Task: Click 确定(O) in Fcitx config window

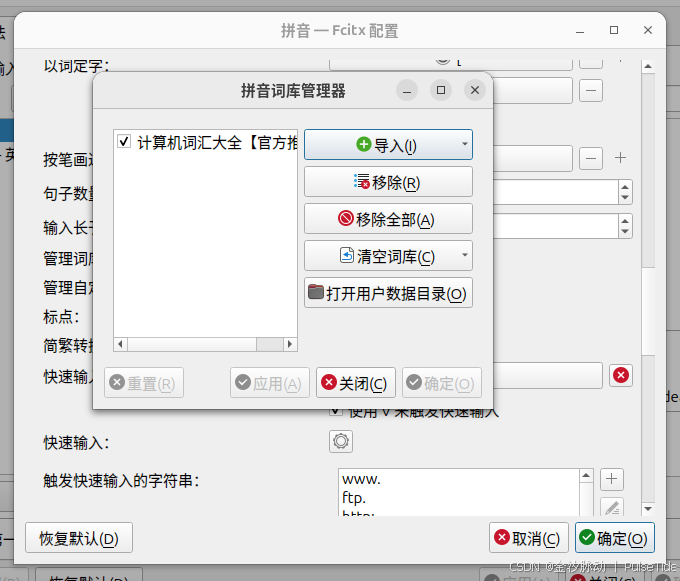Action: (615, 538)
